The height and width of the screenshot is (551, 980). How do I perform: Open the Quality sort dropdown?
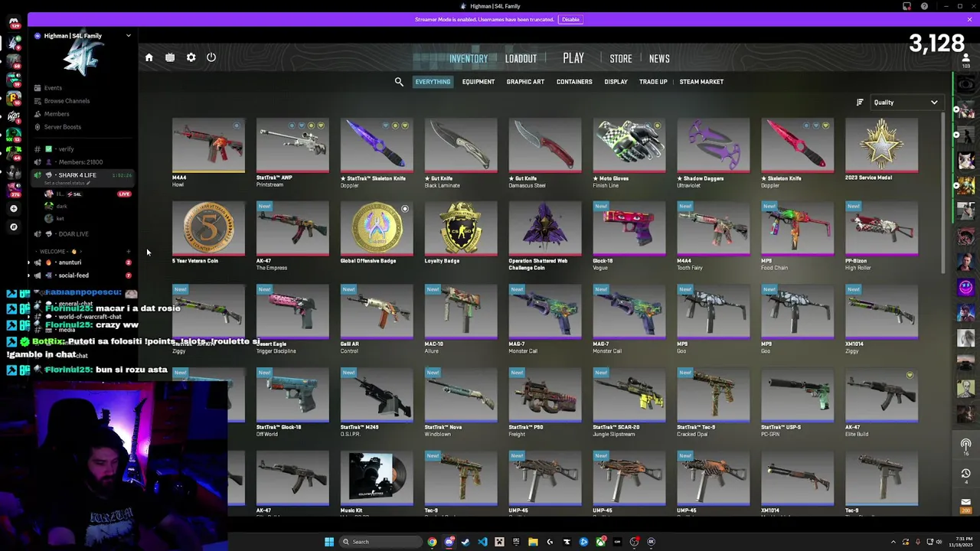pyautogui.click(x=906, y=103)
